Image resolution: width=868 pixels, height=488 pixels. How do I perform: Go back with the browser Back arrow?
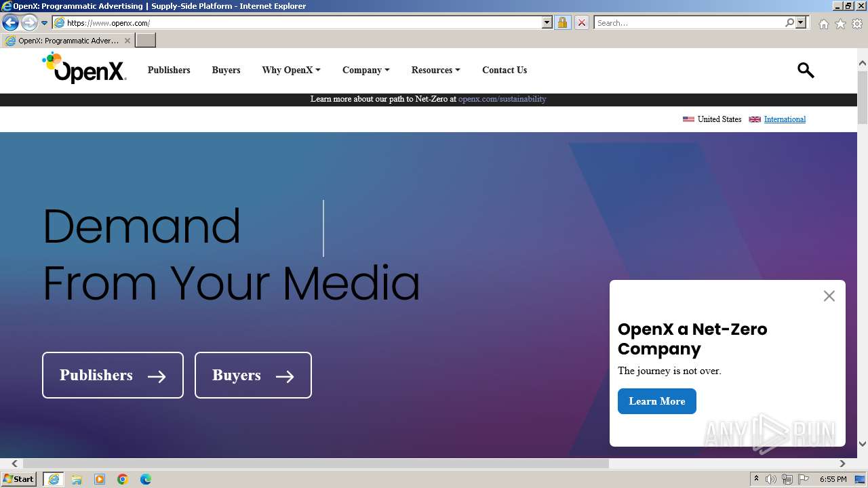10,22
